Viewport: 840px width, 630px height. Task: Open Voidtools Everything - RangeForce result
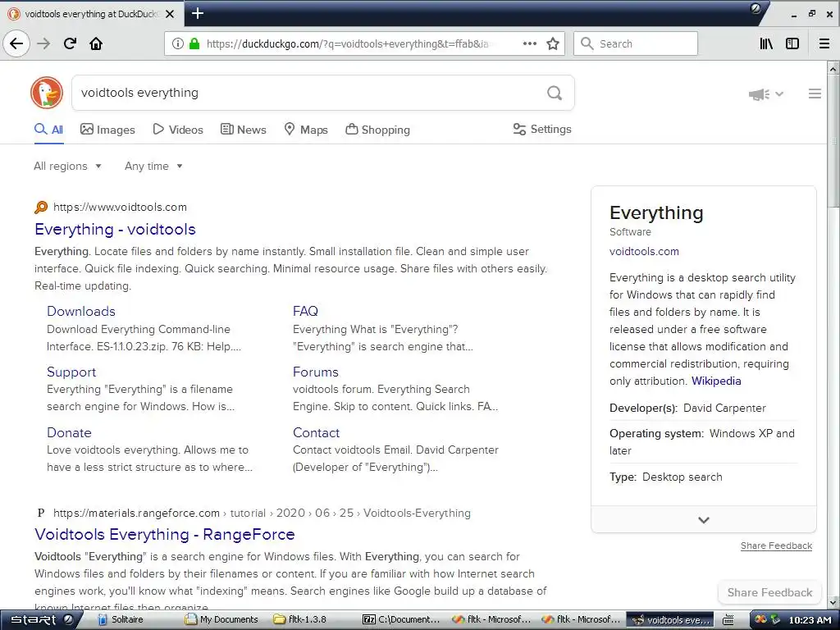pyautogui.click(x=164, y=535)
